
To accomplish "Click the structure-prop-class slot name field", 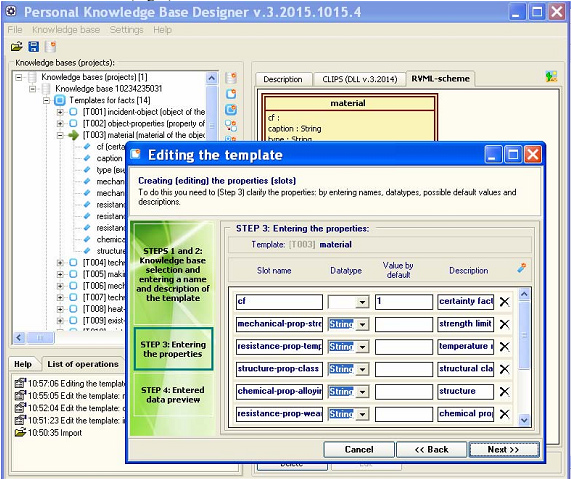I will point(279,369).
